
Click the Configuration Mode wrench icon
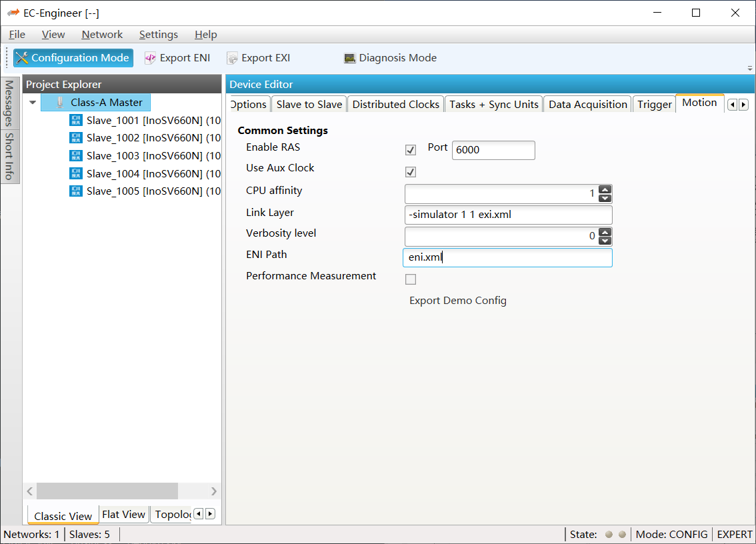[x=22, y=58]
